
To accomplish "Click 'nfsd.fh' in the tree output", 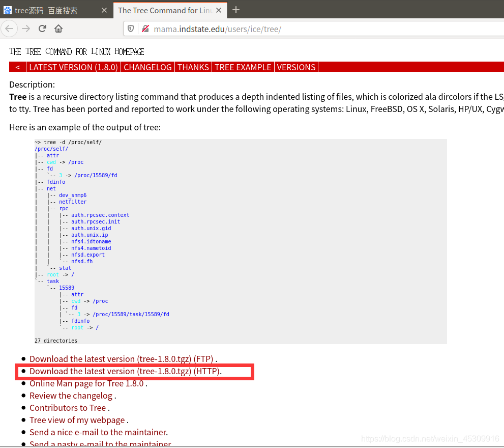I will (x=82, y=261).
